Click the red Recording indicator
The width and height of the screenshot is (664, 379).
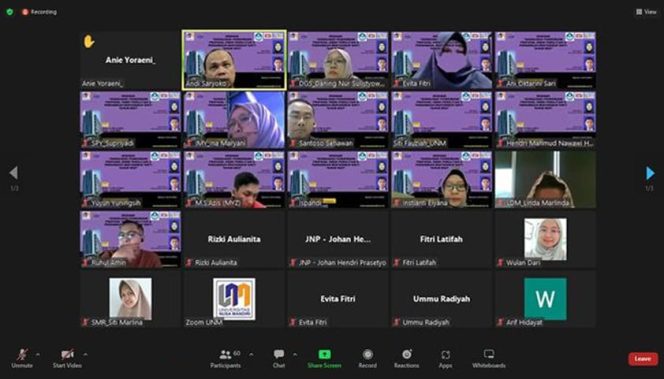(39, 12)
